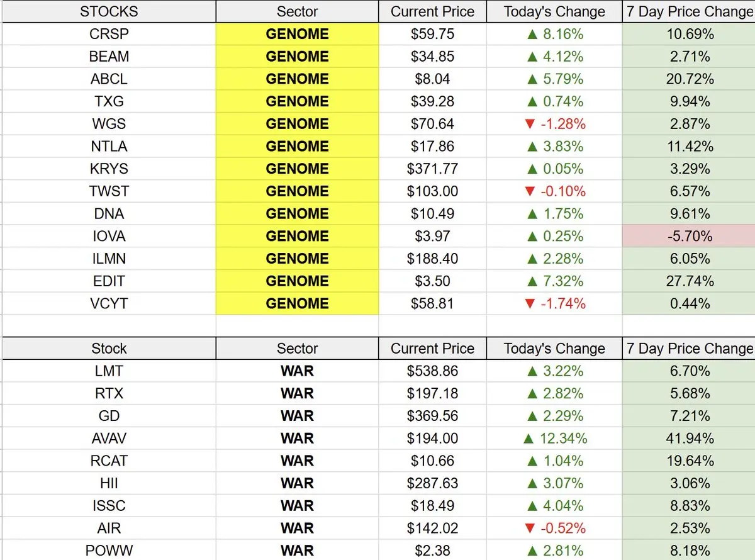Click the $17.86 price cell
Screen dimensions: 755x560
coord(432,147)
